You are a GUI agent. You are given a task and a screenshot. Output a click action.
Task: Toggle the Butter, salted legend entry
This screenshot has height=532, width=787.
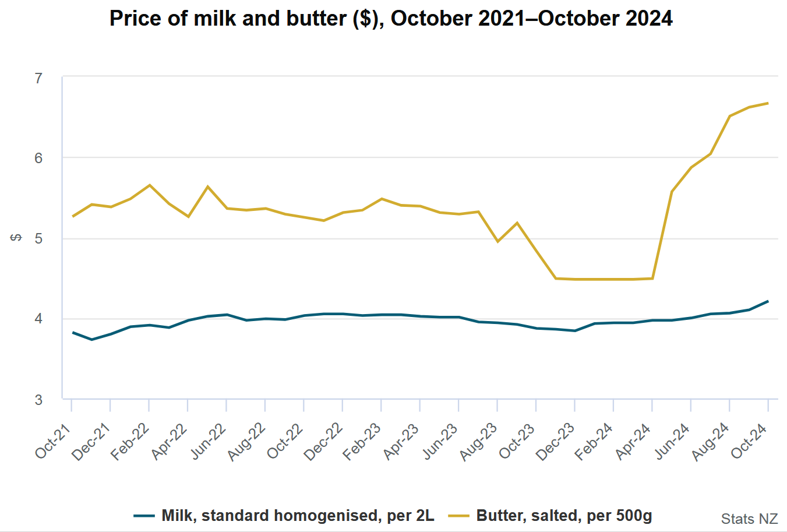[564, 516]
